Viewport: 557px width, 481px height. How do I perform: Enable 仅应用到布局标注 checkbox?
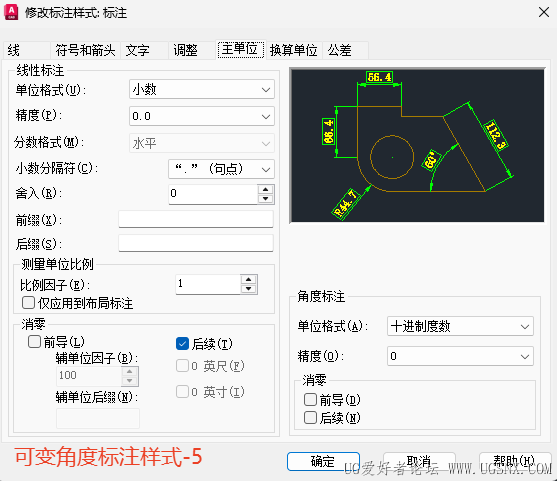[x=28, y=303]
